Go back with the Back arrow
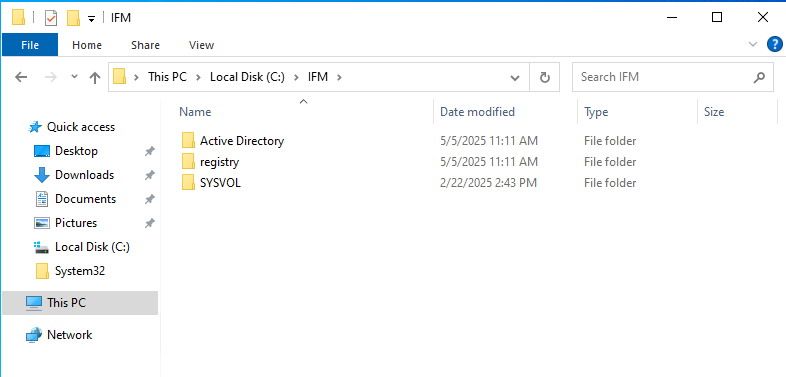Image resolution: width=786 pixels, height=377 pixels. coord(21,77)
